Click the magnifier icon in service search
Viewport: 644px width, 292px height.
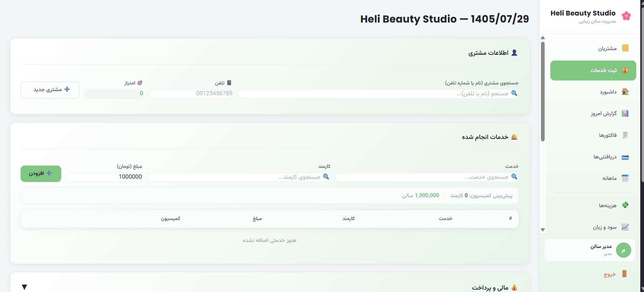514,177
